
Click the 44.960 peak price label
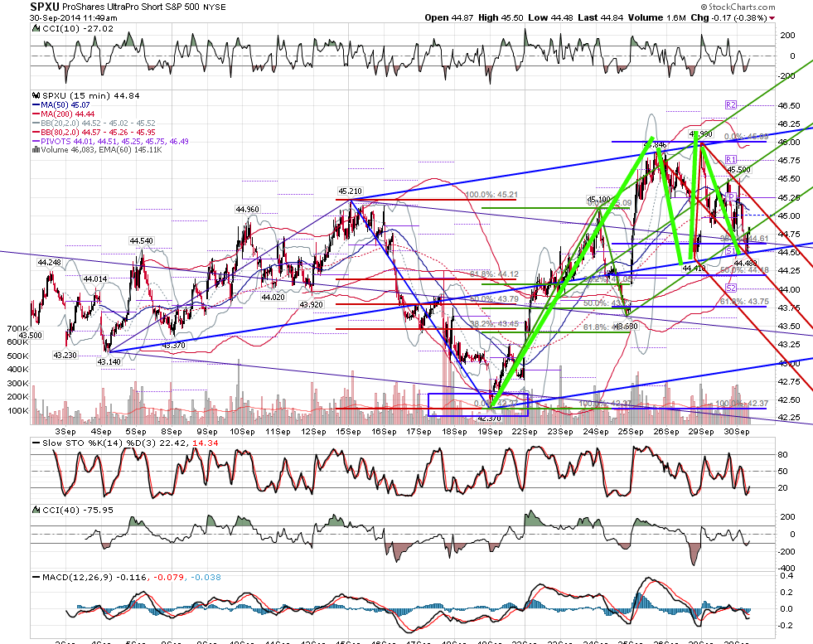pyautogui.click(x=247, y=210)
